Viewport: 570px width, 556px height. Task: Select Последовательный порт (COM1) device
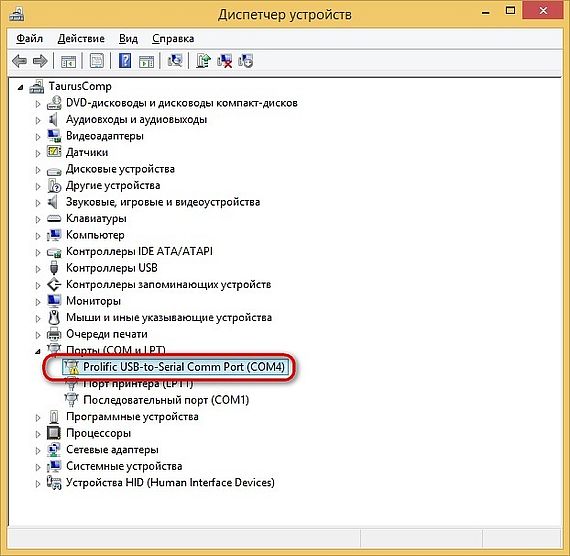point(166,400)
